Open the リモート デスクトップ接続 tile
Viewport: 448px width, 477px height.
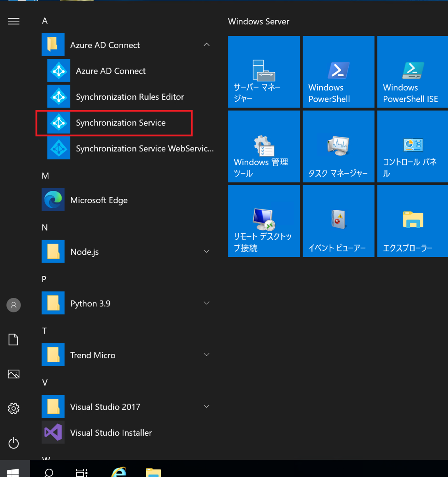(264, 221)
